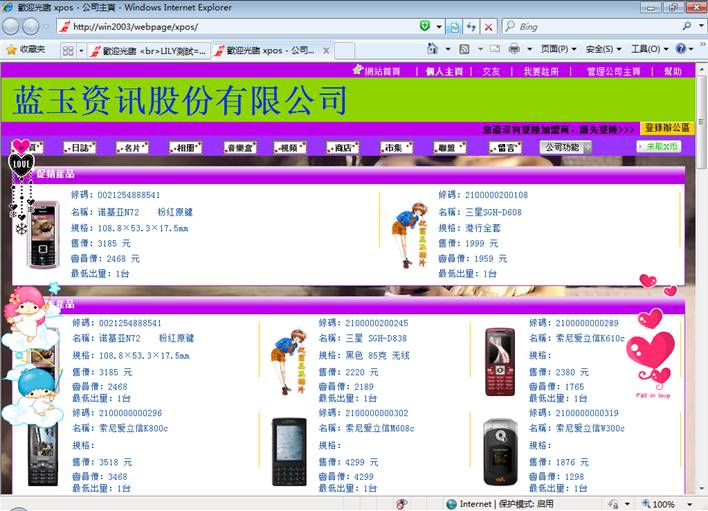Click the 登錄辦公區 button

pos(667,128)
